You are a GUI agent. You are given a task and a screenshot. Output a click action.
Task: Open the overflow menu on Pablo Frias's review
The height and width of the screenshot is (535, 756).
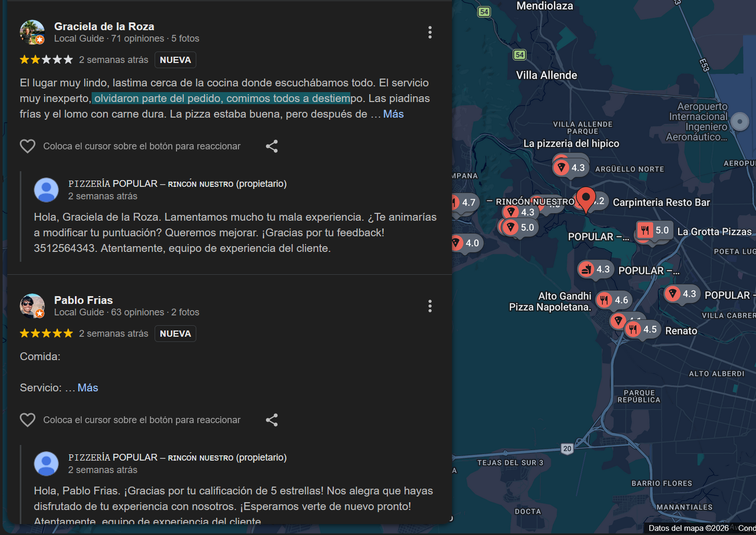click(430, 306)
